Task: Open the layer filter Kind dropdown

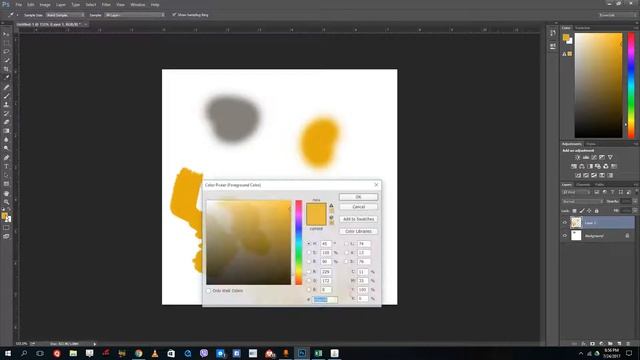Action: coord(576,192)
